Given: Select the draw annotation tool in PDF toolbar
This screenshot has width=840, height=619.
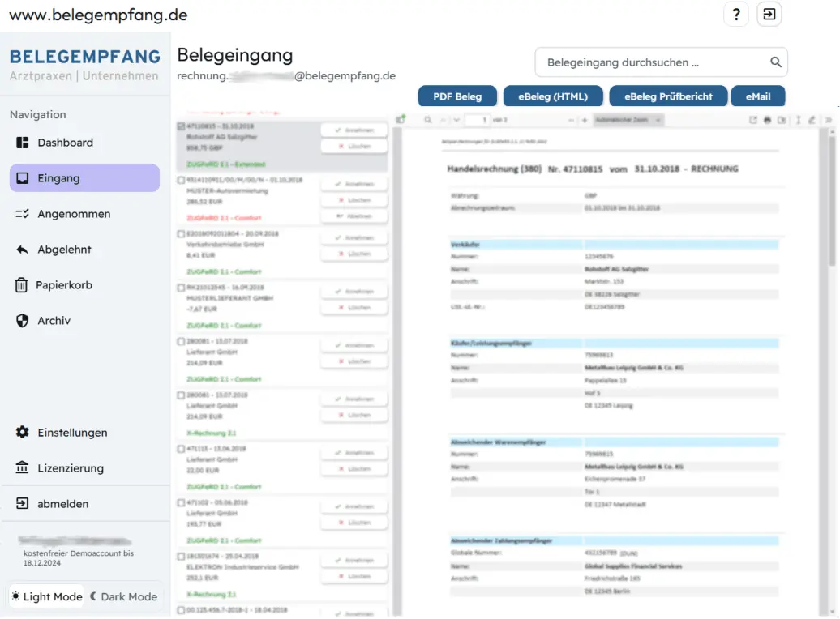Looking at the screenshot, I should [812, 120].
